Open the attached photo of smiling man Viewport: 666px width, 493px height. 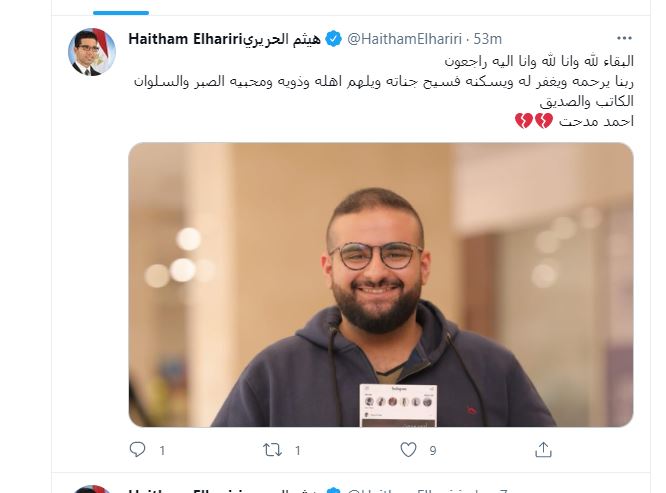coord(381,285)
